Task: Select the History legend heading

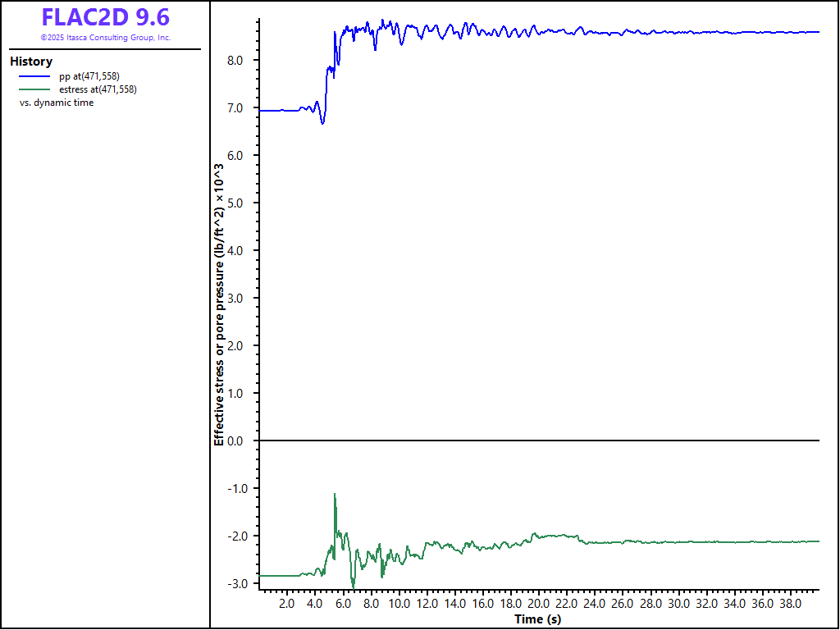Action: (x=31, y=62)
